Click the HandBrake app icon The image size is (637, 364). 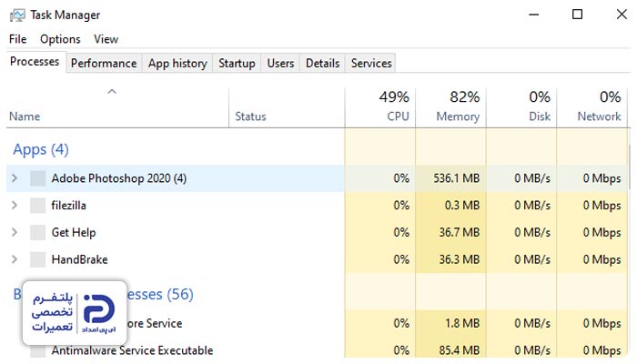pyautogui.click(x=38, y=259)
